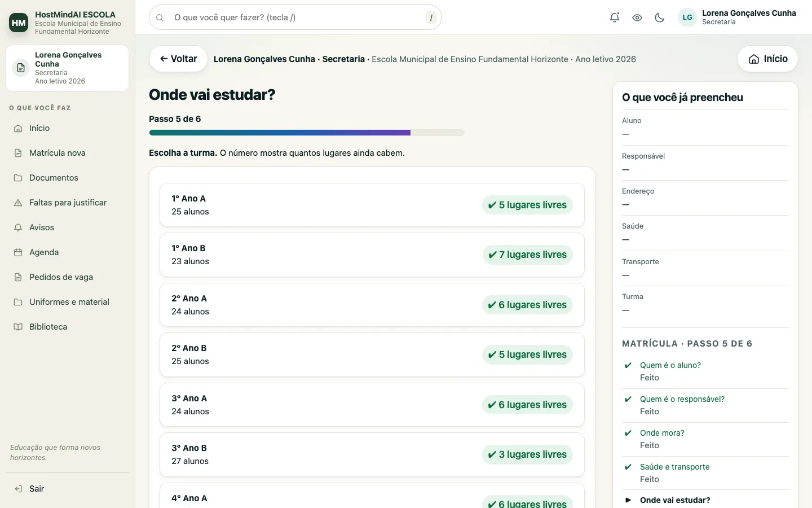This screenshot has height=508, width=812.
Task: Open Uniformes e material in the sidebar
Action: click(x=68, y=302)
